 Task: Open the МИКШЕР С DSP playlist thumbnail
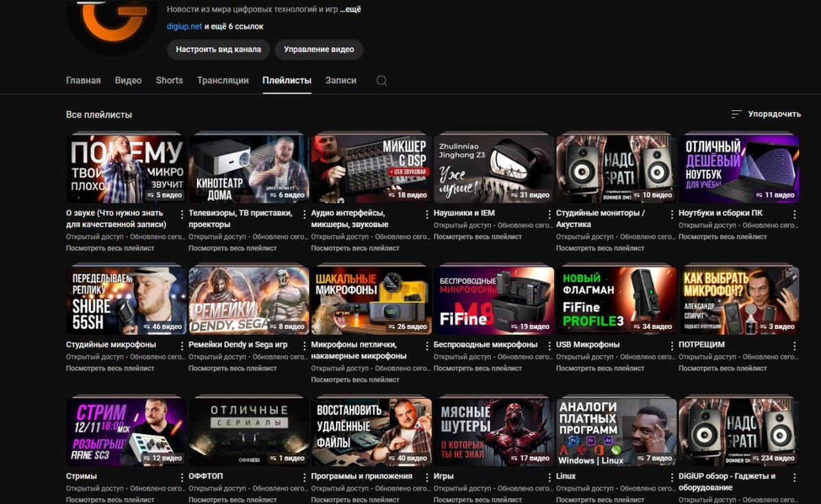point(371,169)
